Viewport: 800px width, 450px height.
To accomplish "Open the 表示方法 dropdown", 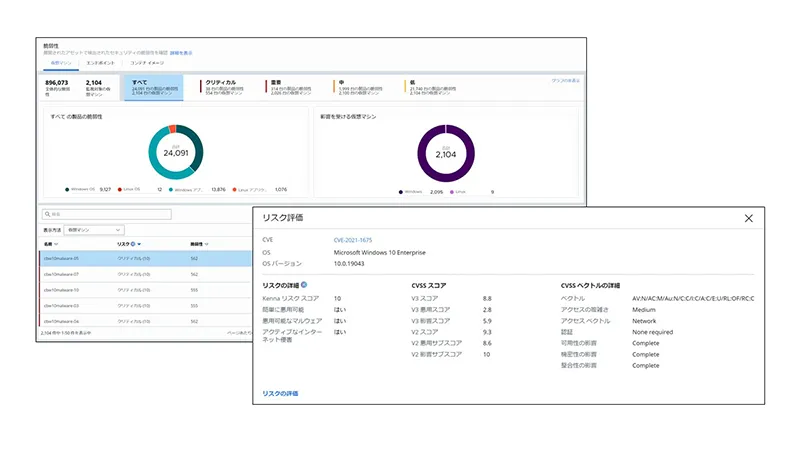I will point(93,230).
